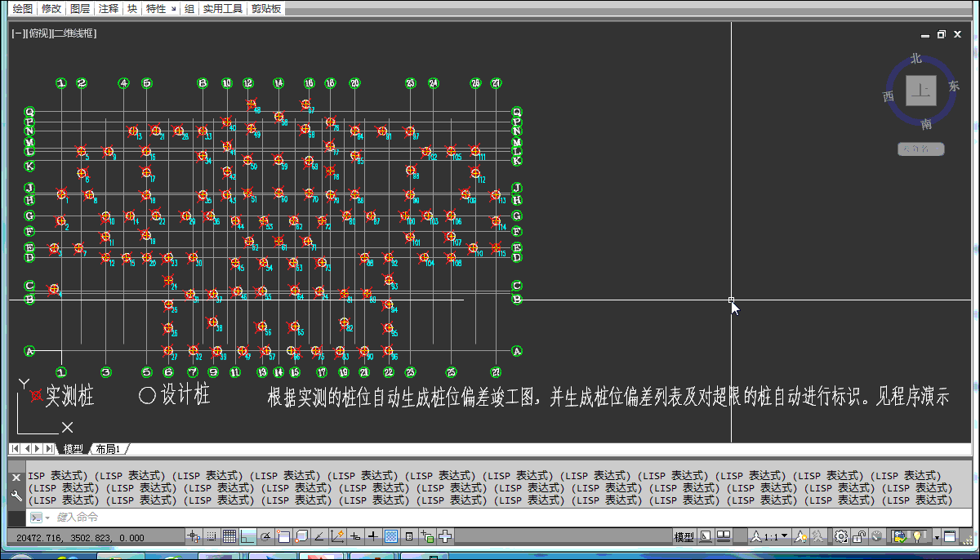The height and width of the screenshot is (560, 980).
Task: Toggle grid display in status bar
Action: tap(229, 536)
